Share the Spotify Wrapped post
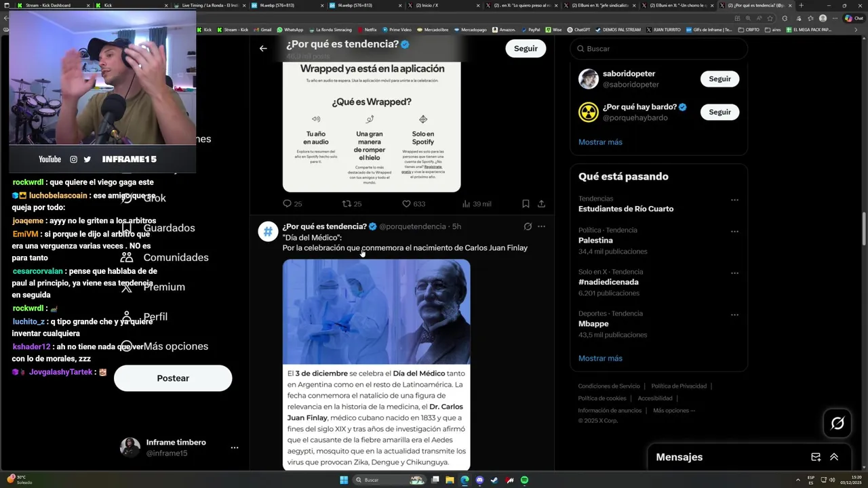Image resolution: width=868 pixels, height=488 pixels. coord(541,203)
